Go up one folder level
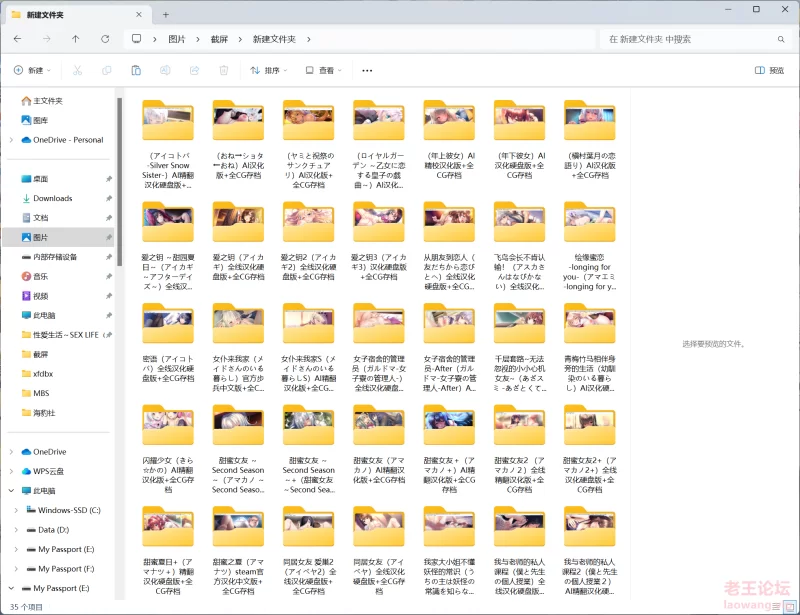Image resolution: width=800 pixels, height=615 pixels. [76, 39]
